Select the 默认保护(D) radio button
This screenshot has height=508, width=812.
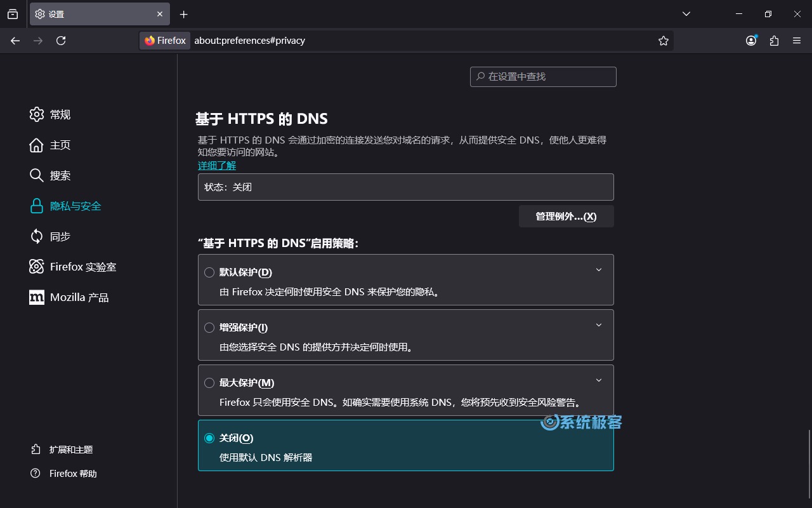pos(209,272)
